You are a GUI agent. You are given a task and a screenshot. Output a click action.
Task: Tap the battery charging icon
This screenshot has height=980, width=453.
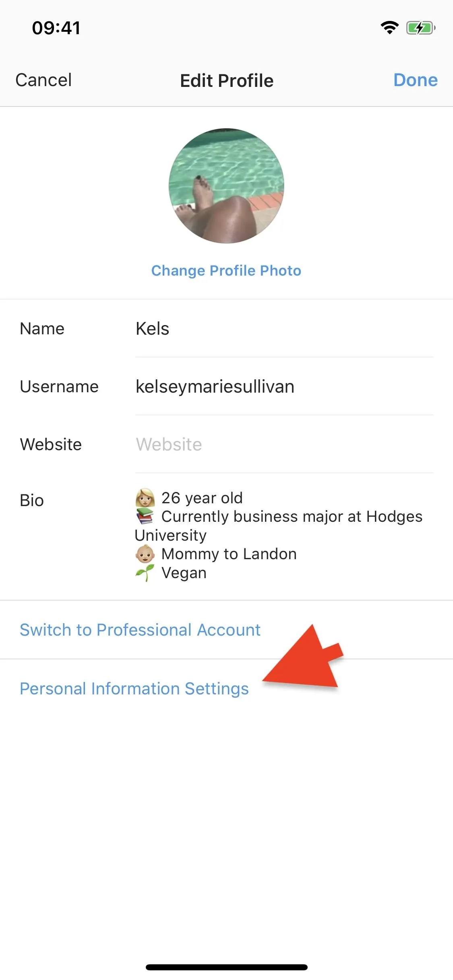point(421,28)
